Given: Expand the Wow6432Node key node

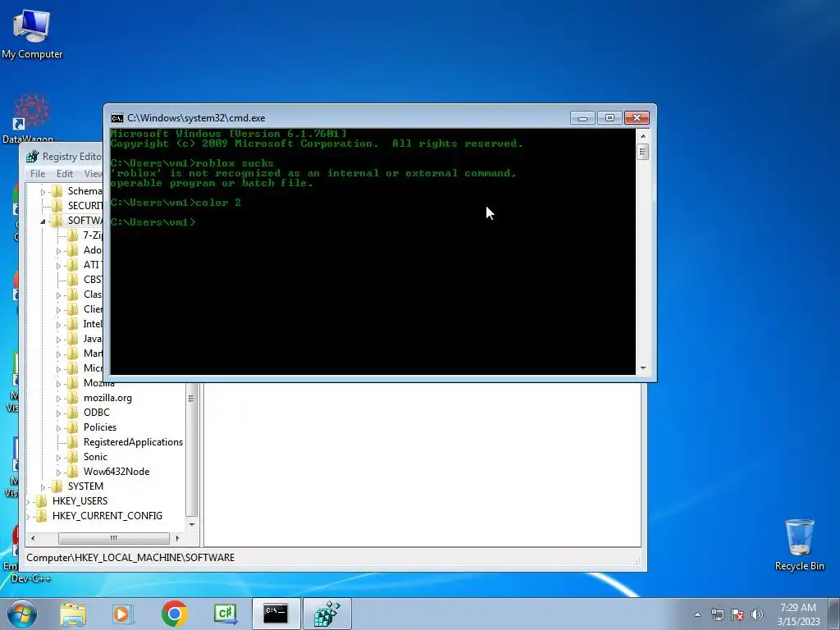Looking at the screenshot, I should click(58, 472).
